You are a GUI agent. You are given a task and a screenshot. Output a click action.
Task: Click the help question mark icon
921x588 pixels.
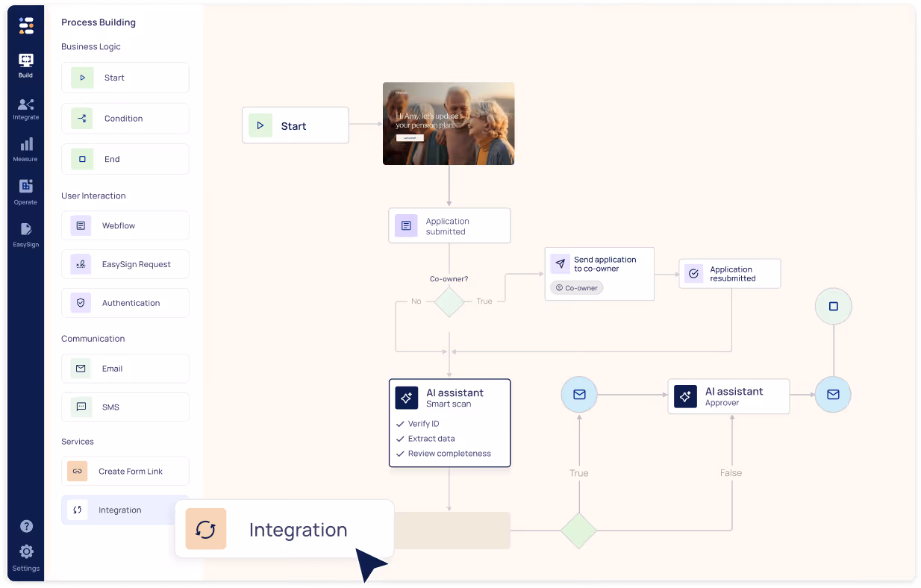pos(26,526)
